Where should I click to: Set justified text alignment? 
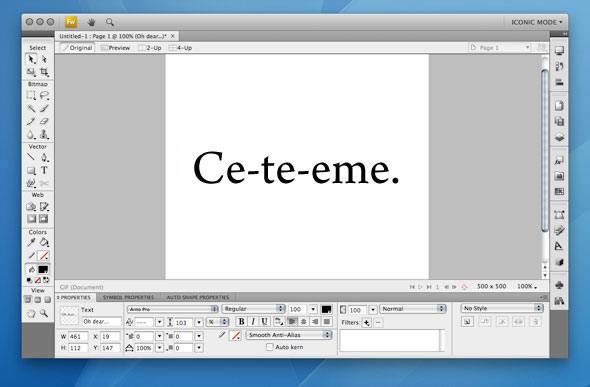327,322
